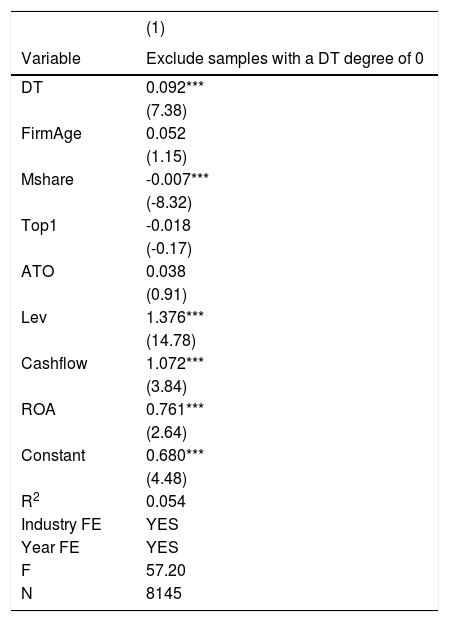The height and width of the screenshot is (622, 449).
Task: Click the column number (1) header
Action: [155, 29]
